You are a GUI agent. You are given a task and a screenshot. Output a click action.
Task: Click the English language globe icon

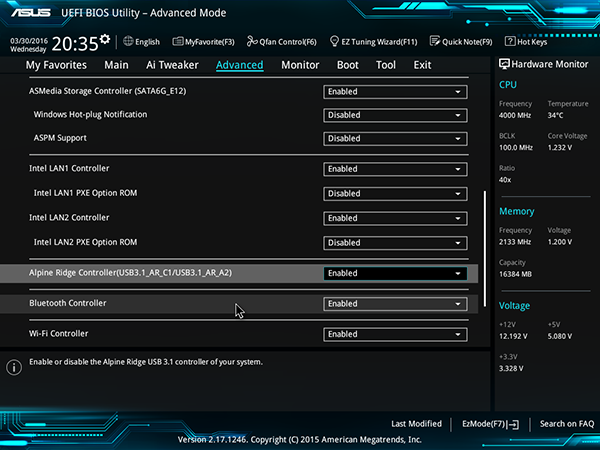(129, 42)
